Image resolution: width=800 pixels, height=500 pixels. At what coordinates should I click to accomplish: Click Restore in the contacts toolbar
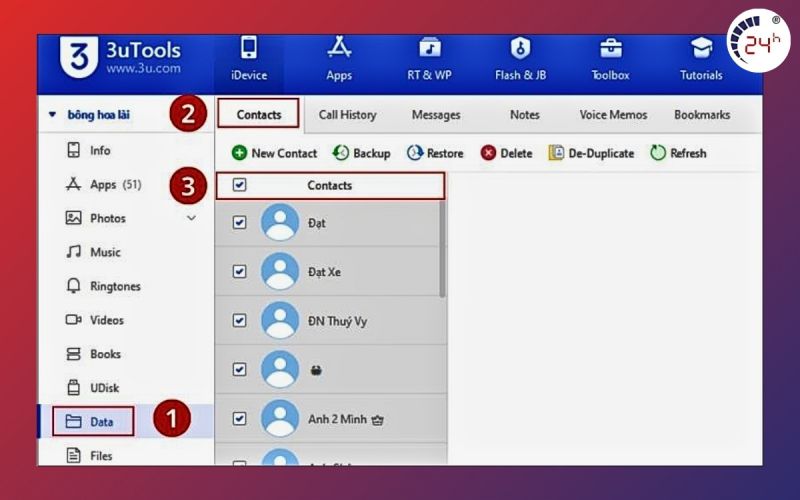[435, 153]
